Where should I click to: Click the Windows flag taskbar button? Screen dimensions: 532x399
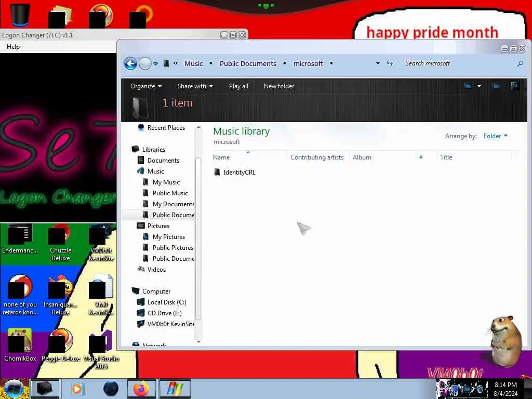(x=175, y=389)
